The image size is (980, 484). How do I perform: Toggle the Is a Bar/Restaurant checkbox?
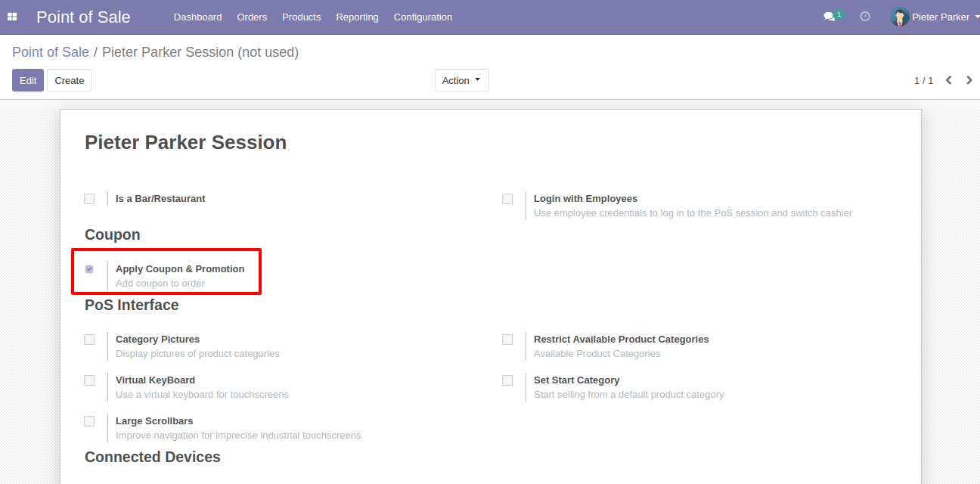tap(89, 199)
